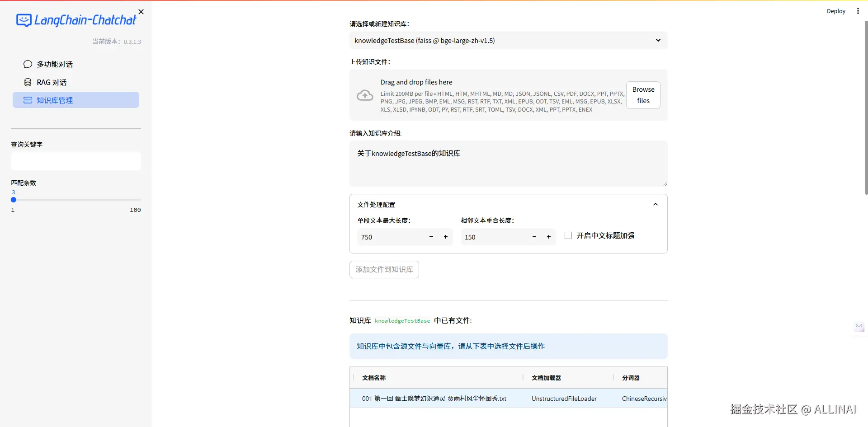Click the 知识库管理 sidebar icon

[x=28, y=100]
